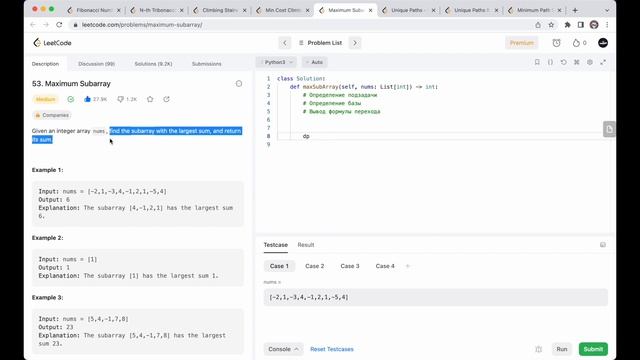Expand the Companies tag

point(52,115)
